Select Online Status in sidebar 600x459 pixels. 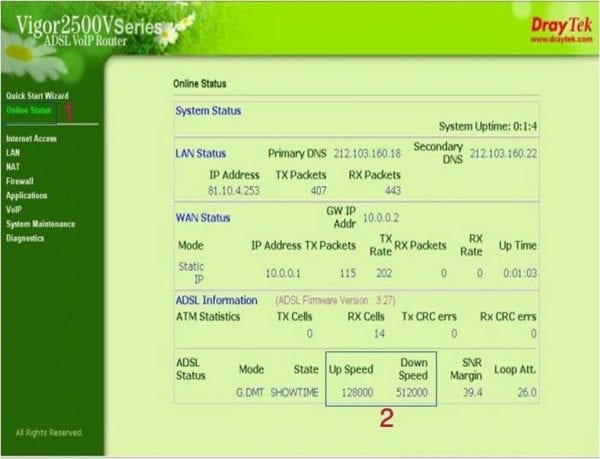point(28,109)
